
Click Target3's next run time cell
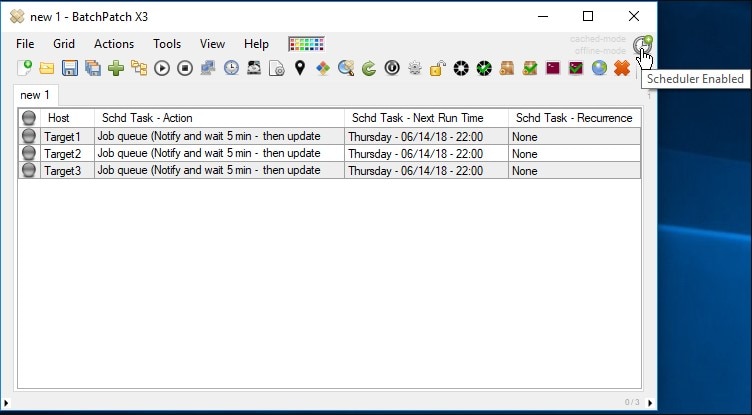point(426,170)
